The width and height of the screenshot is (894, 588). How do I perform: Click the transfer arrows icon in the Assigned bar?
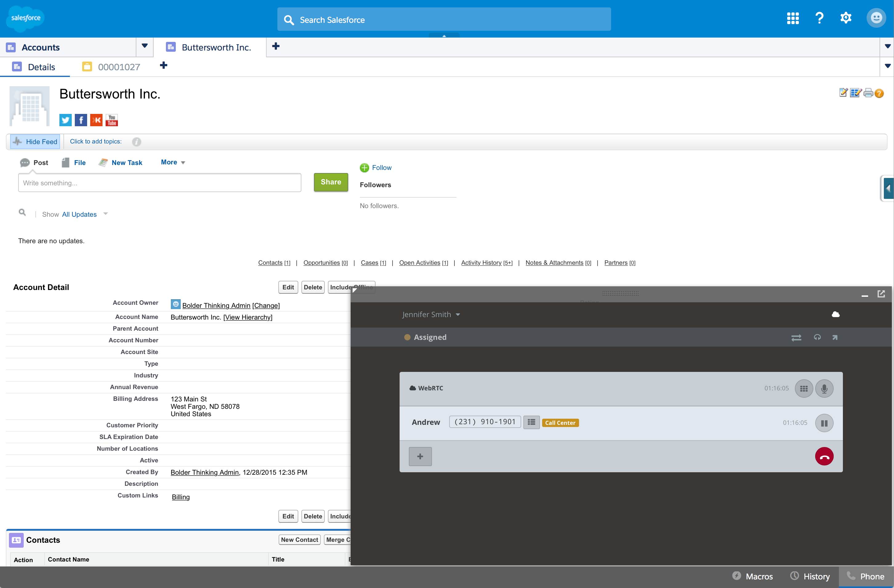click(796, 337)
